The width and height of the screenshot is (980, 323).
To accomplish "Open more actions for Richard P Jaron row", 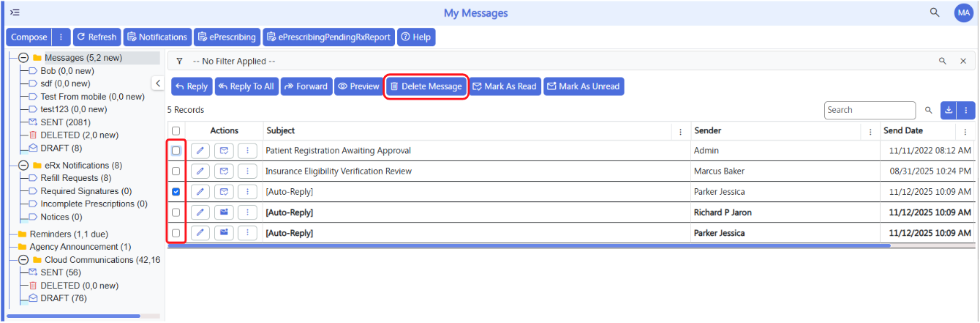I will coord(247,212).
